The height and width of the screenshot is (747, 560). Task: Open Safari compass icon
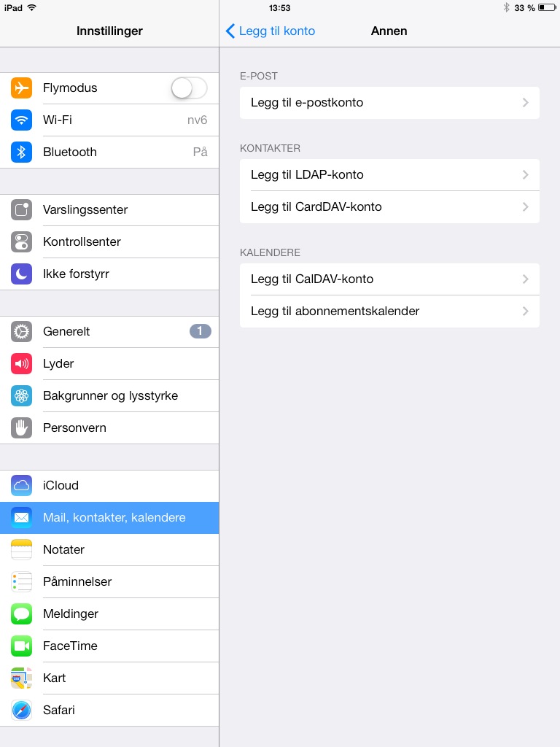point(21,711)
